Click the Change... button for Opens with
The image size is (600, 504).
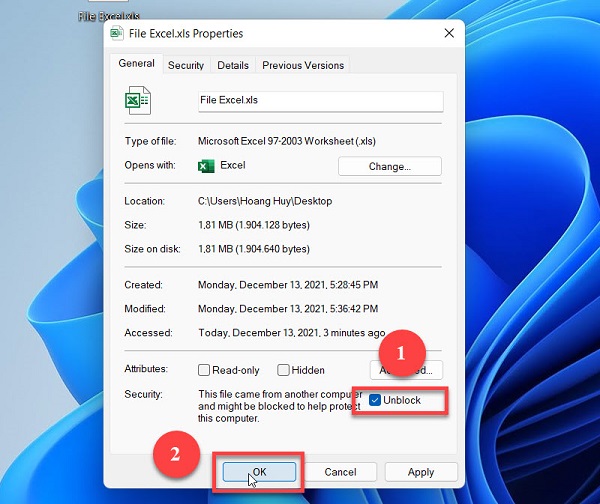[390, 166]
